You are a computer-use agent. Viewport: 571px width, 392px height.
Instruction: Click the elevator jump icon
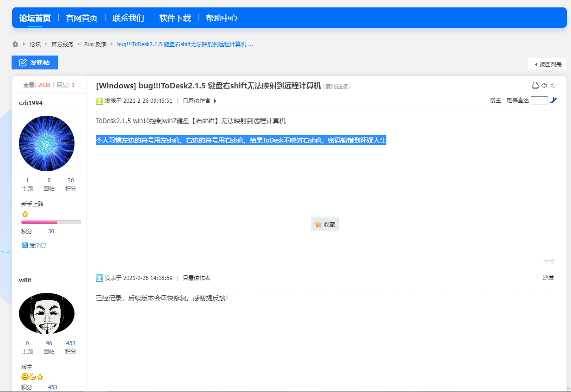553,100
